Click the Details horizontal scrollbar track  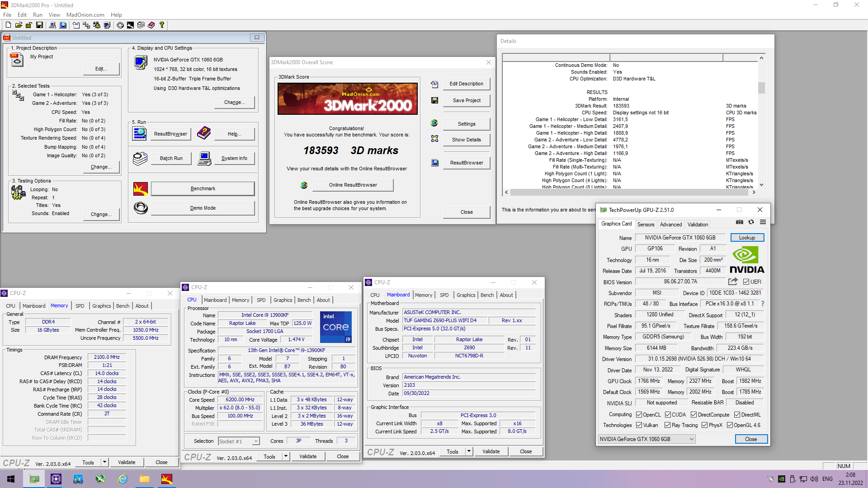(x=629, y=192)
